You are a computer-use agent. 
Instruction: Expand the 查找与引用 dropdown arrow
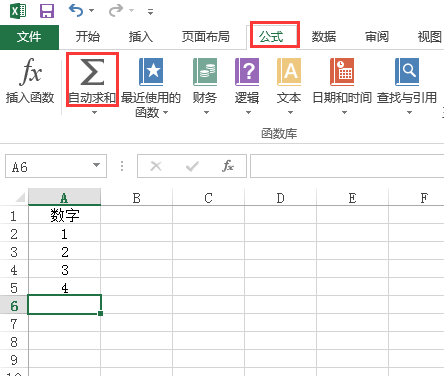(409, 113)
